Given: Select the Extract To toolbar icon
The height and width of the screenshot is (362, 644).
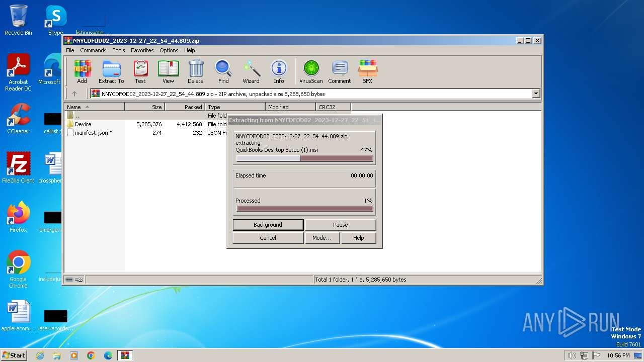Looking at the screenshot, I should [x=111, y=71].
